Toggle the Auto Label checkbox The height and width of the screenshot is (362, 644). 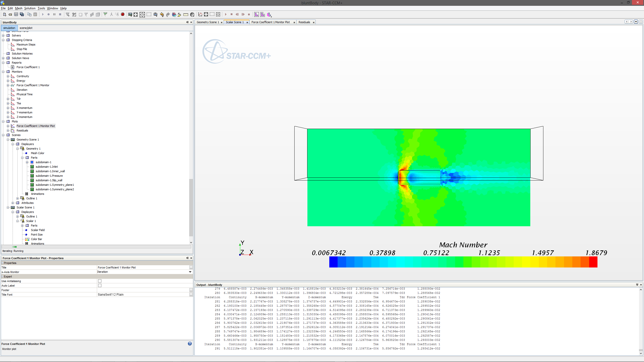100,286
